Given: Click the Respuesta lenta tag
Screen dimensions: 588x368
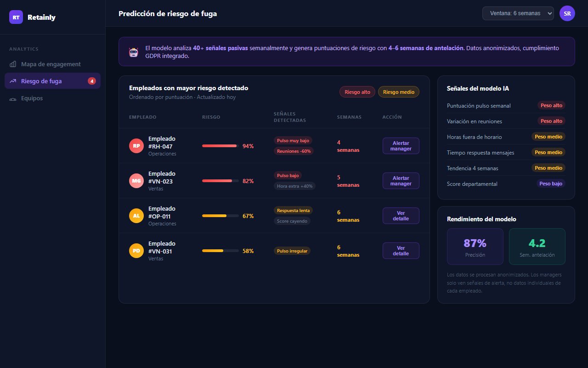Looking at the screenshot, I should 294,211.
